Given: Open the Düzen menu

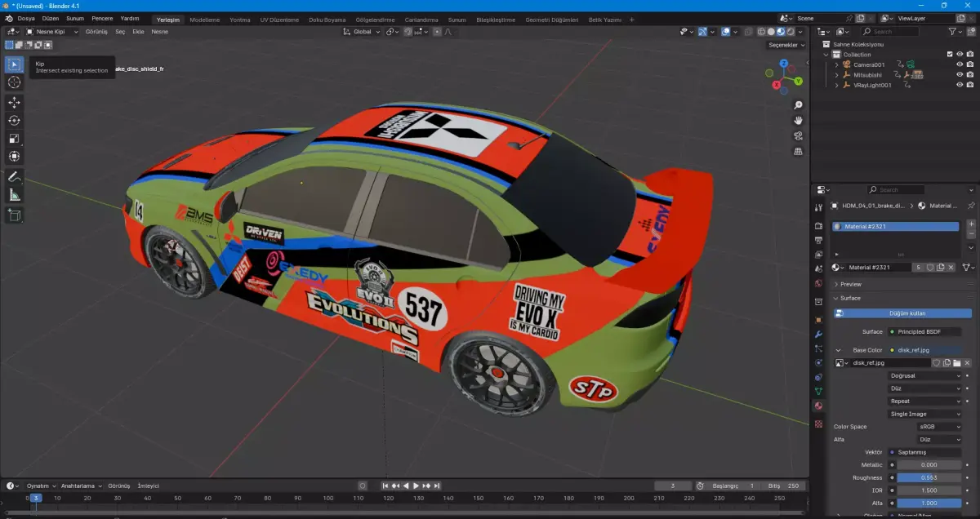Looking at the screenshot, I should (x=50, y=18).
